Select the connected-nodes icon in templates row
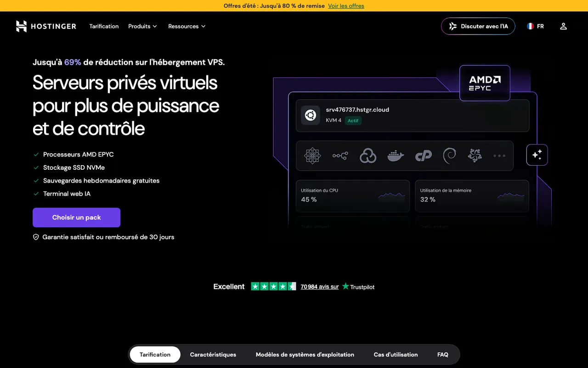588x368 pixels. [x=340, y=156]
